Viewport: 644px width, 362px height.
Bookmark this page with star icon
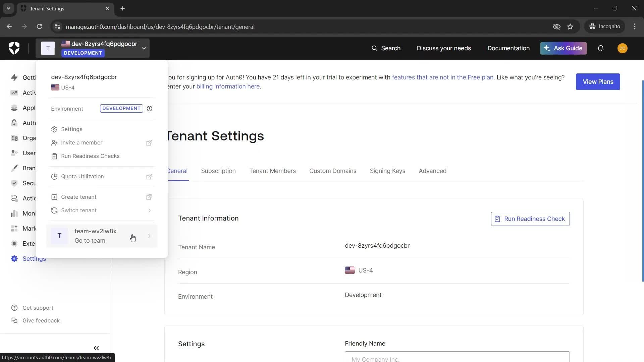pyautogui.click(x=570, y=27)
